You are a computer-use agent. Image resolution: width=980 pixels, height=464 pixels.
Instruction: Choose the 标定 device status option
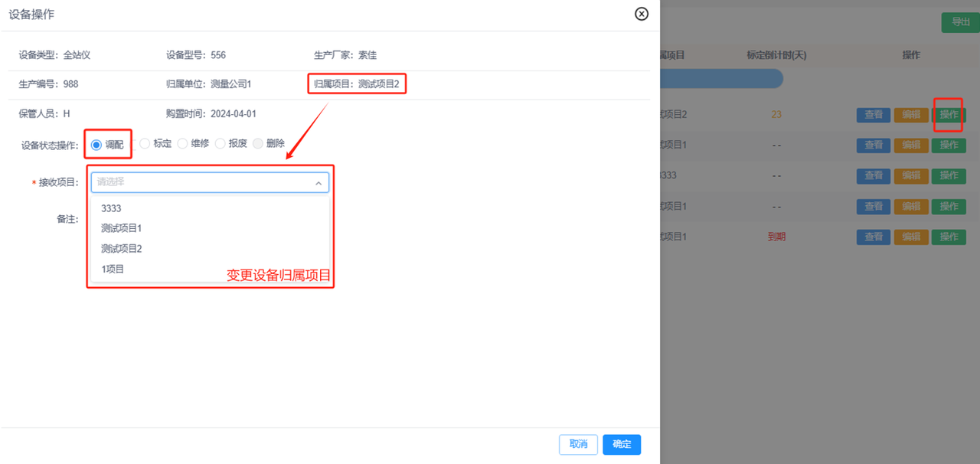pos(145,144)
